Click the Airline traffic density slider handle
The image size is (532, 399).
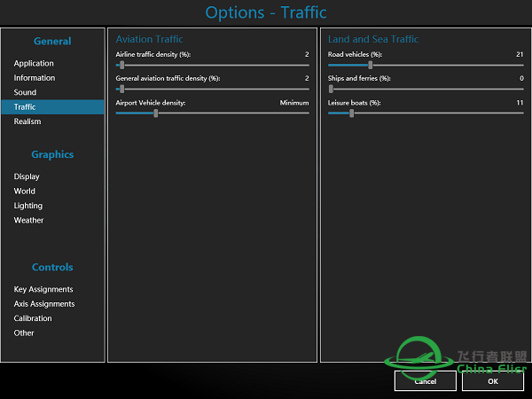[121, 65]
